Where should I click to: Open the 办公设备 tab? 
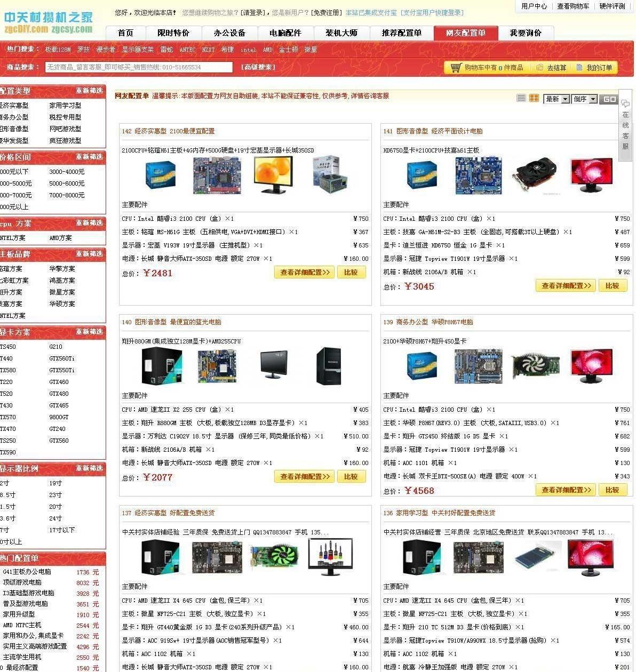click(229, 33)
